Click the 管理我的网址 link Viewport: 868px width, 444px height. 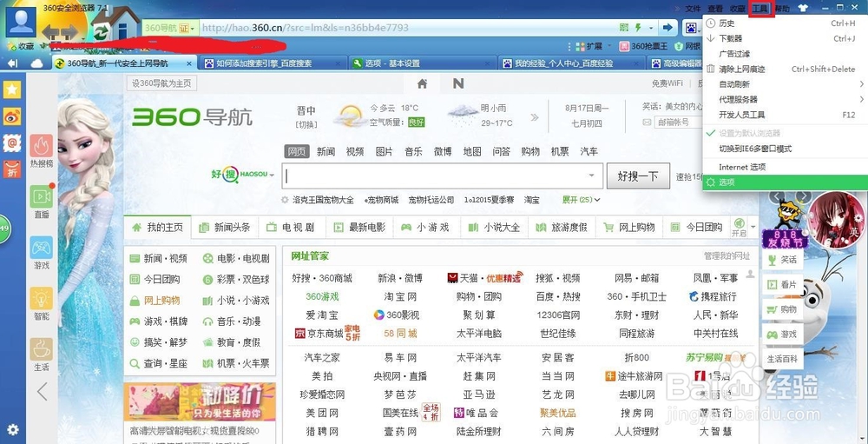pos(727,256)
